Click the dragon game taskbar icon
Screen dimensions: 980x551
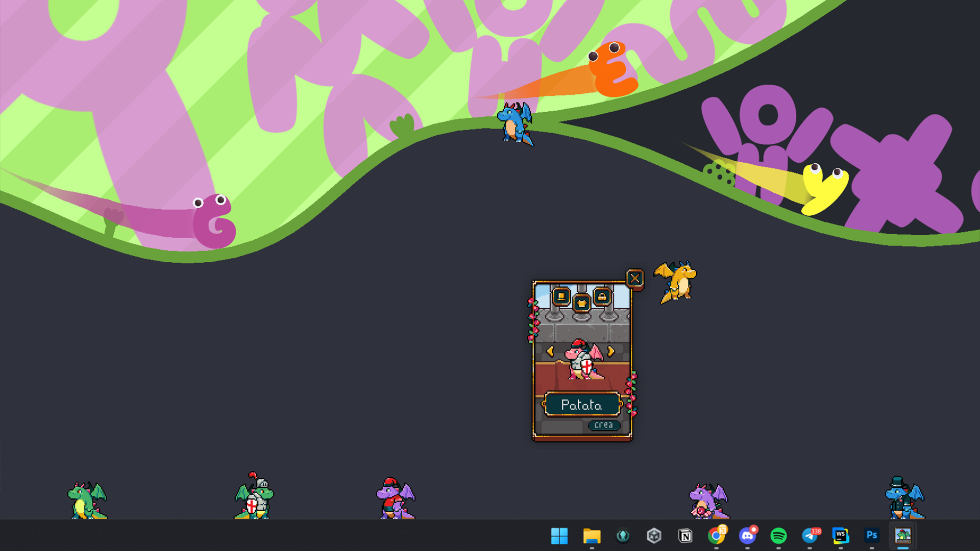[x=903, y=536]
